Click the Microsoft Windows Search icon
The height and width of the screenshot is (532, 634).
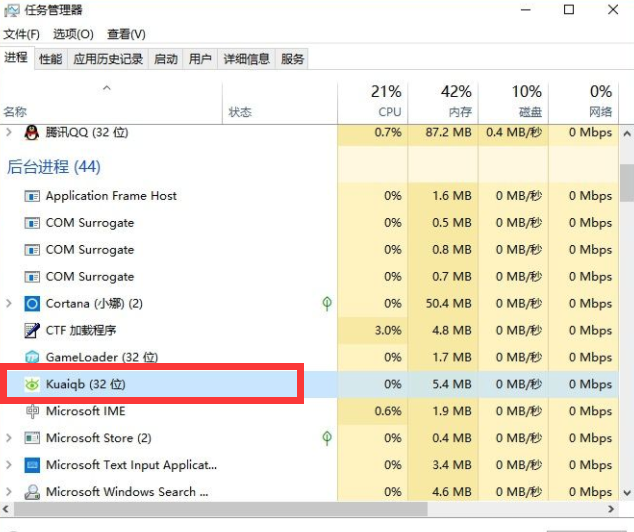32,492
